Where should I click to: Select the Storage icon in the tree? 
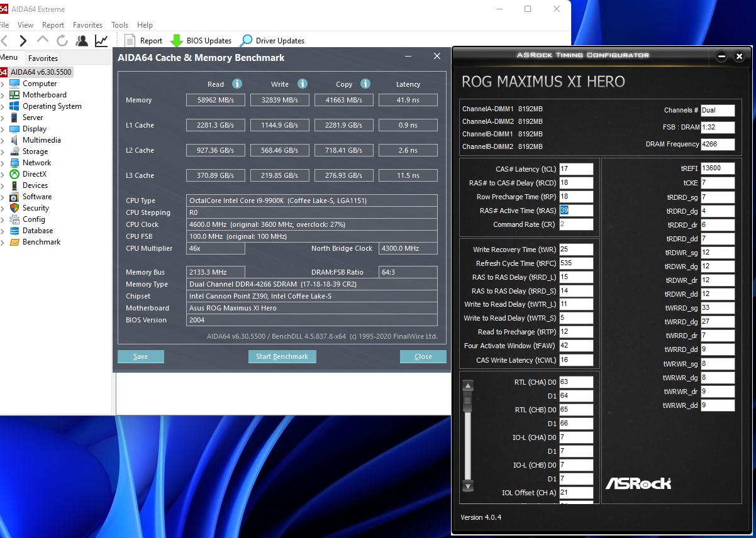pos(14,151)
